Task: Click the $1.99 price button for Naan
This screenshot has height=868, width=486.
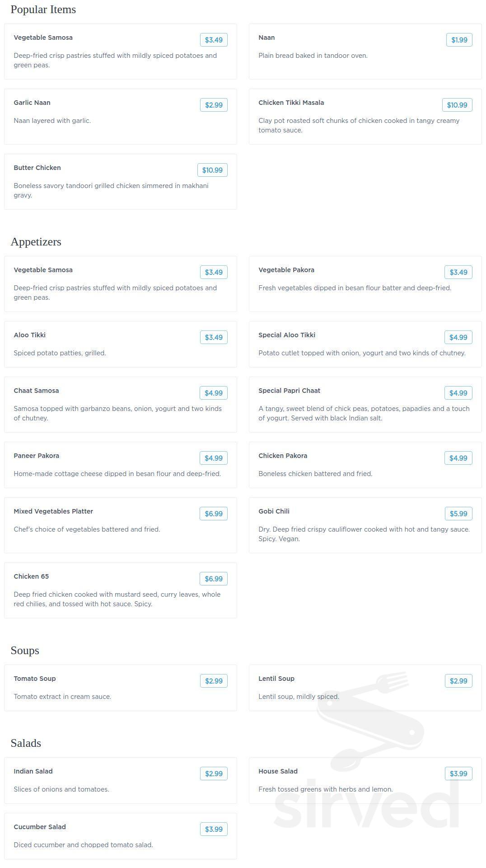Action: coord(459,40)
